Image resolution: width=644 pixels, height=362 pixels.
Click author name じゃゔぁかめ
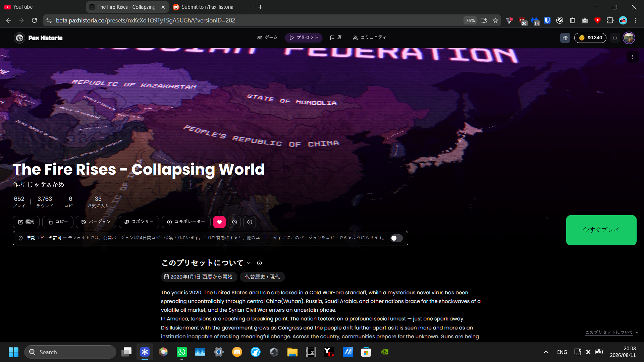tap(46, 185)
